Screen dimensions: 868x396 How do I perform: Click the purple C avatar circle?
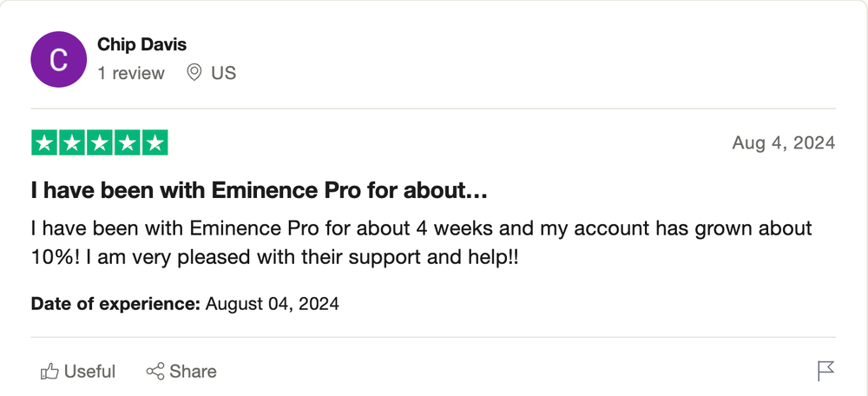[59, 59]
